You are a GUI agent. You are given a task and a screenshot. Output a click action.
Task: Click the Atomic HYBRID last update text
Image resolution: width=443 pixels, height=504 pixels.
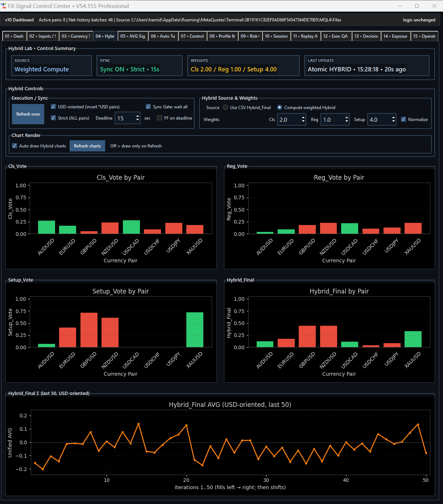pos(357,69)
